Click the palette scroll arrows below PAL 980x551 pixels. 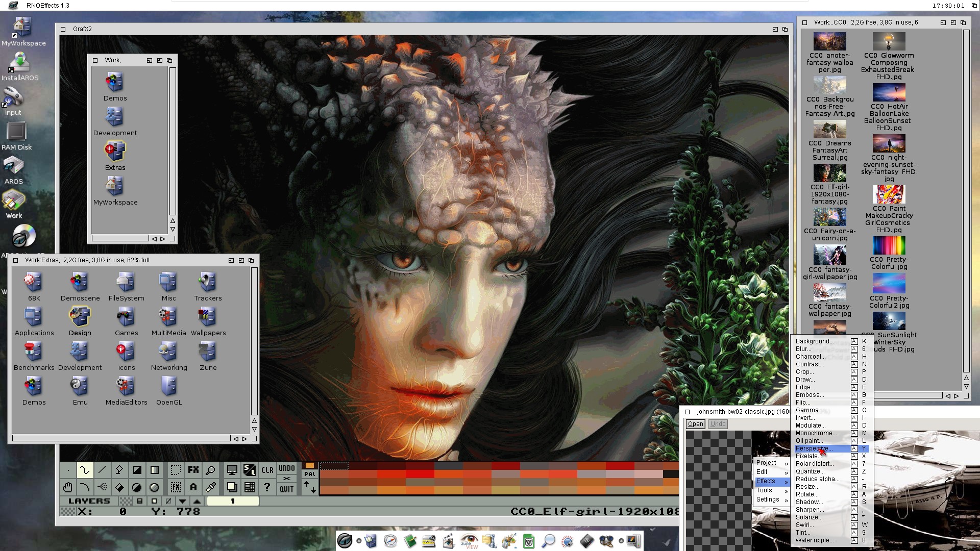coord(310,488)
